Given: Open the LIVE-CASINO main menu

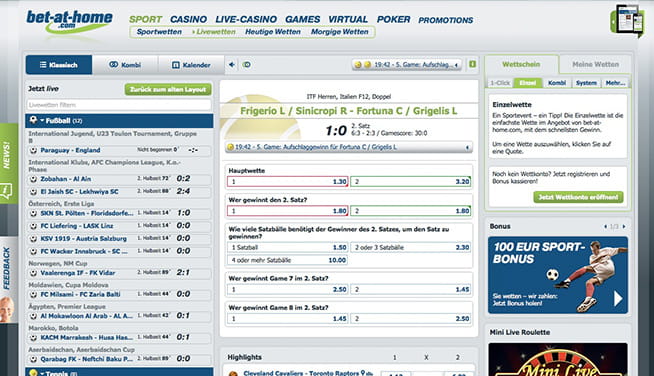Looking at the screenshot, I should pos(246,19).
